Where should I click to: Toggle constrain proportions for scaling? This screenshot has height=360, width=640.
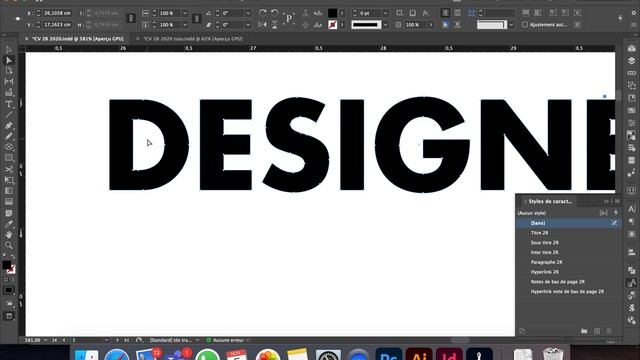(x=196, y=19)
